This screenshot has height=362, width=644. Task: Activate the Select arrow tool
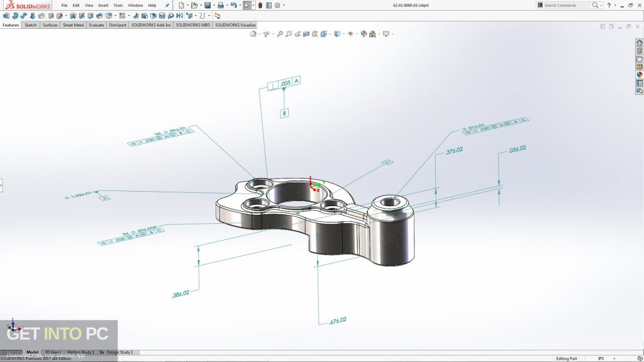tap(247, 5)
